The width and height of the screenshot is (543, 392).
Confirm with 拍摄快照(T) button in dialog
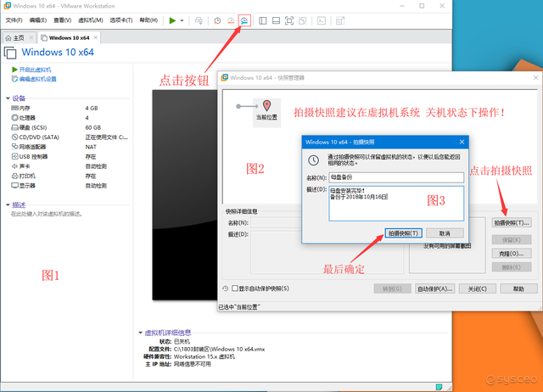404,233
